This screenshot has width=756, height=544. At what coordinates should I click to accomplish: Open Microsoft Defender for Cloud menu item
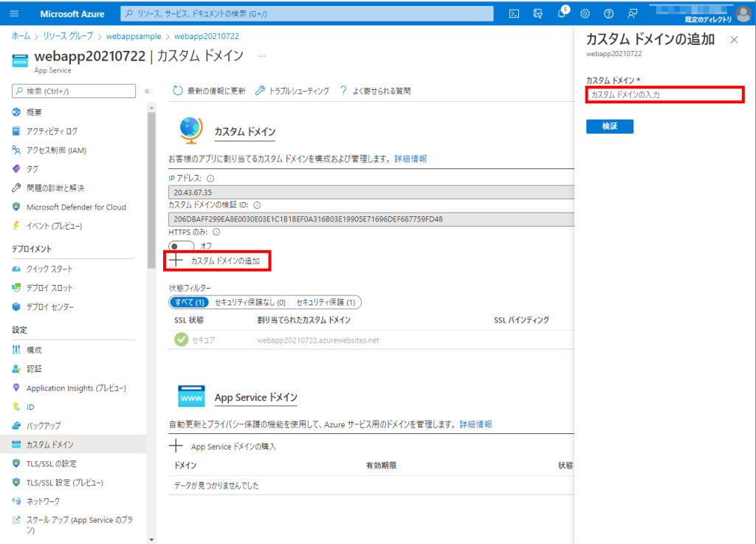tap(75, 207)
